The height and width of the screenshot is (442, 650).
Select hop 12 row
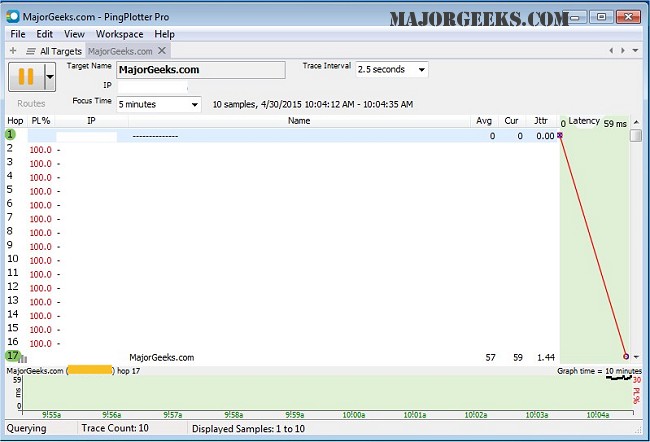coord(282,288)
